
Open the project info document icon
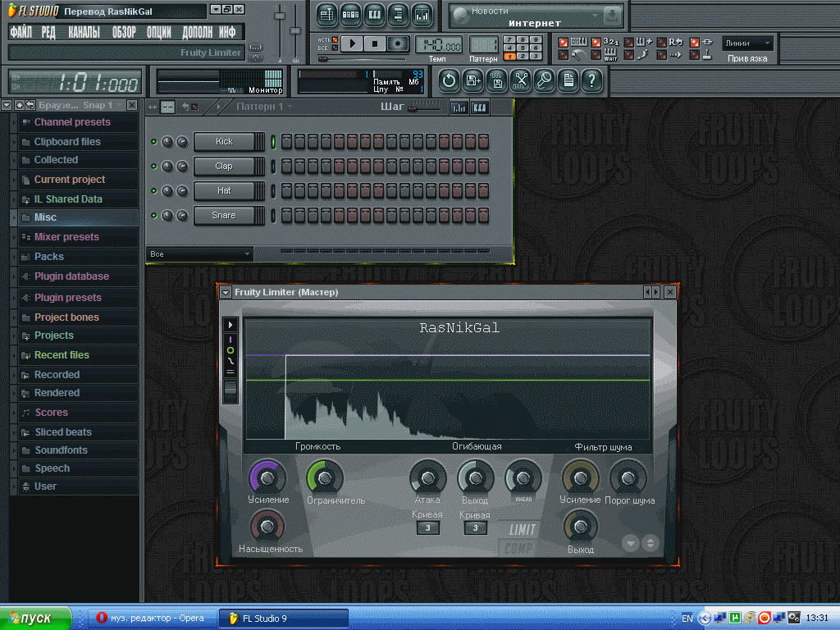tap(568, 81)
